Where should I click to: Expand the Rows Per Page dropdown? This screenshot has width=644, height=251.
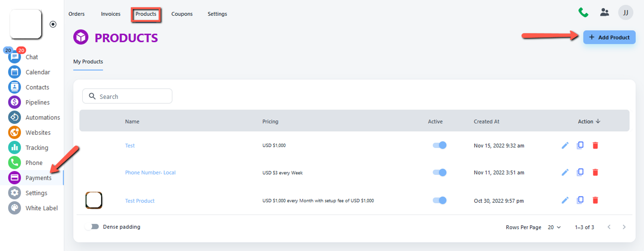[554, 227]
